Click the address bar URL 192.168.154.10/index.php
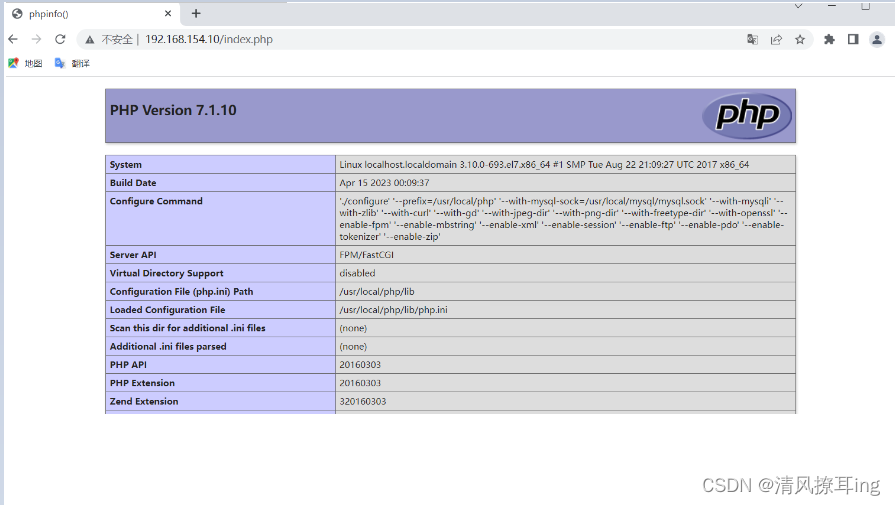895x505 pixels. 209,39
